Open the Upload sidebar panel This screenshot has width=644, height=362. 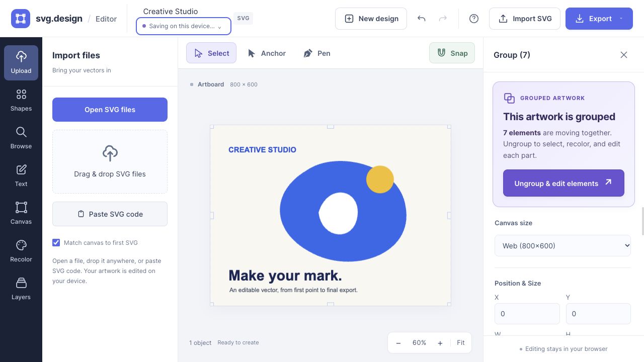[x=21, y=63]
